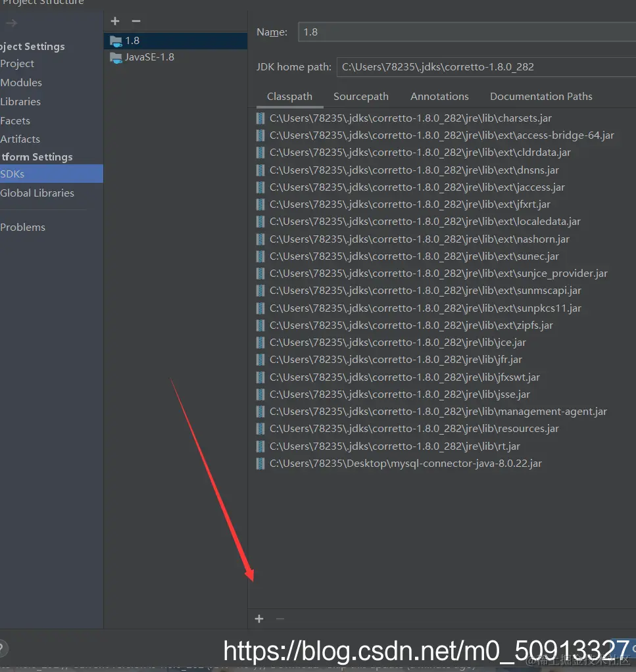Open help with question mark icon

click(2, 648)
